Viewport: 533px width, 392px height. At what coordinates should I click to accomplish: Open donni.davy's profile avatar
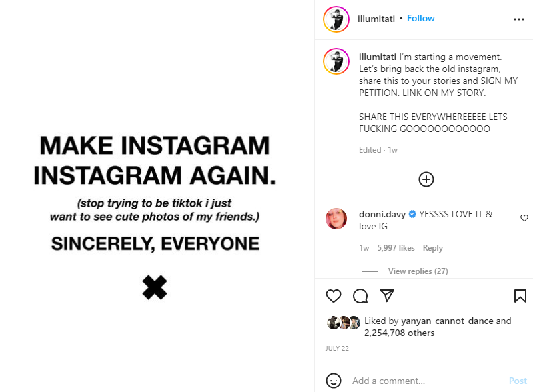point(336,219)
